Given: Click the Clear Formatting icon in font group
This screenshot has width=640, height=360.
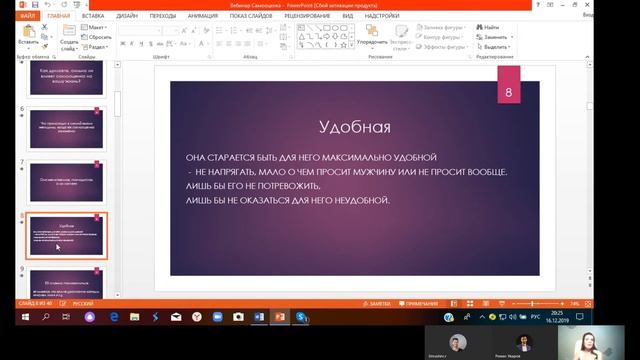Looking at the screenshot, I should coord(207,31).
